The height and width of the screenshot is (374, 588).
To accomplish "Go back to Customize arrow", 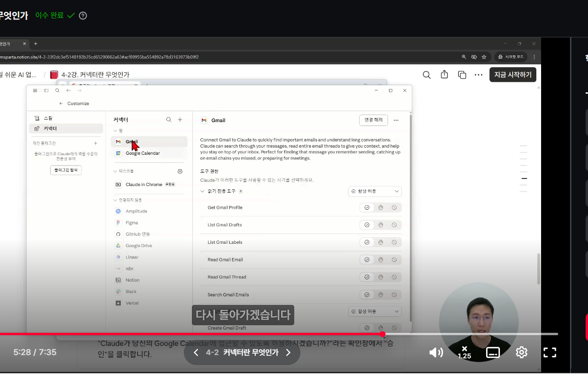I will 61,104.
